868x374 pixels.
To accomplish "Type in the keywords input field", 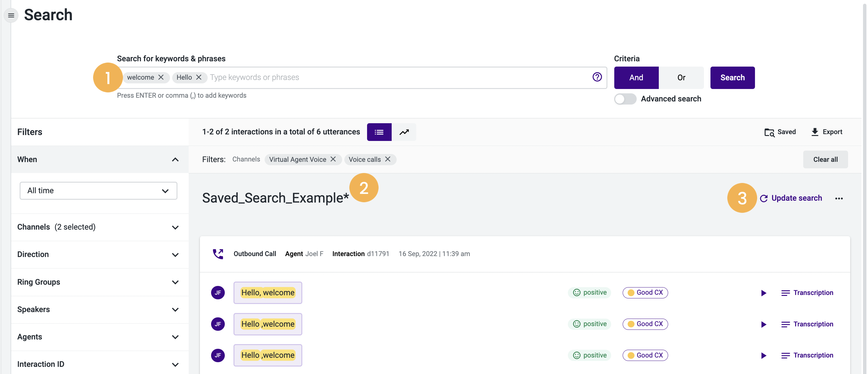I will click(303, 77).
